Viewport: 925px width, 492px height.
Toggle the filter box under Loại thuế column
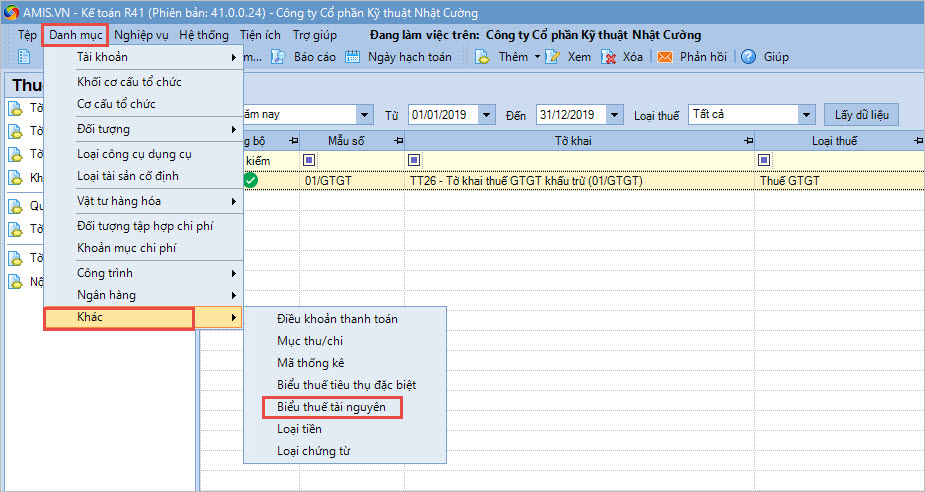pos(765,160)
